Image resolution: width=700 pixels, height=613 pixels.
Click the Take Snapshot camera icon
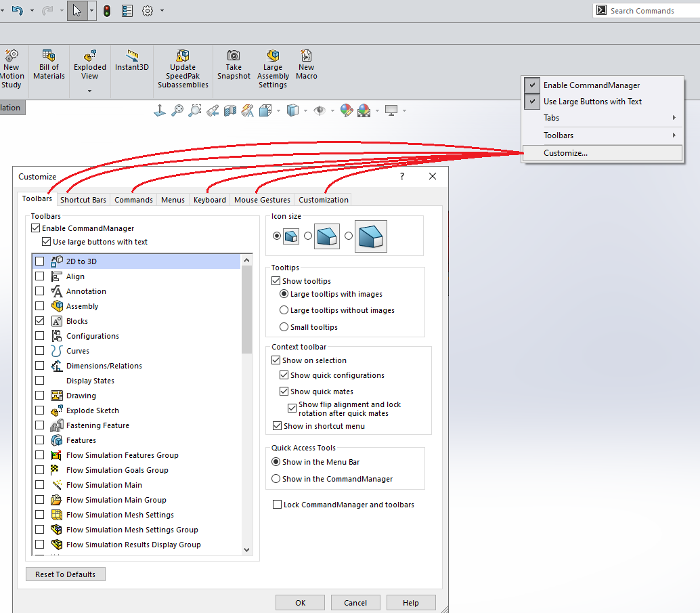(x=234, y=56)
